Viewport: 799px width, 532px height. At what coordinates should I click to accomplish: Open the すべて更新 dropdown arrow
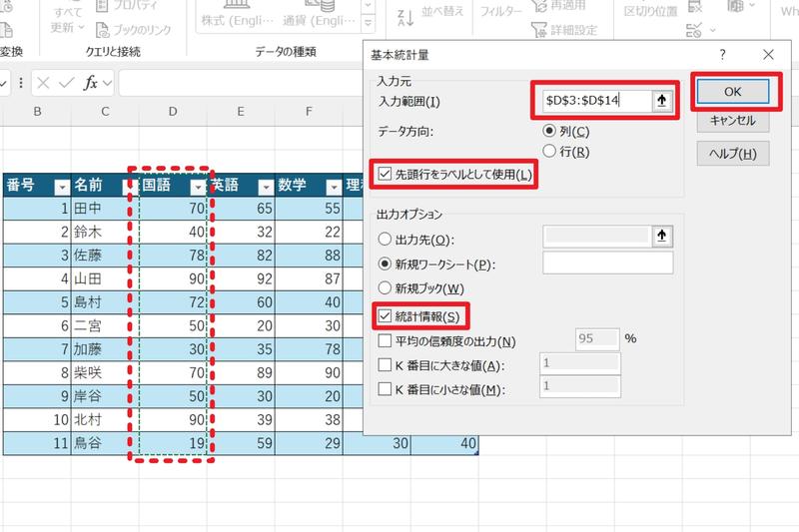point(82,27)
